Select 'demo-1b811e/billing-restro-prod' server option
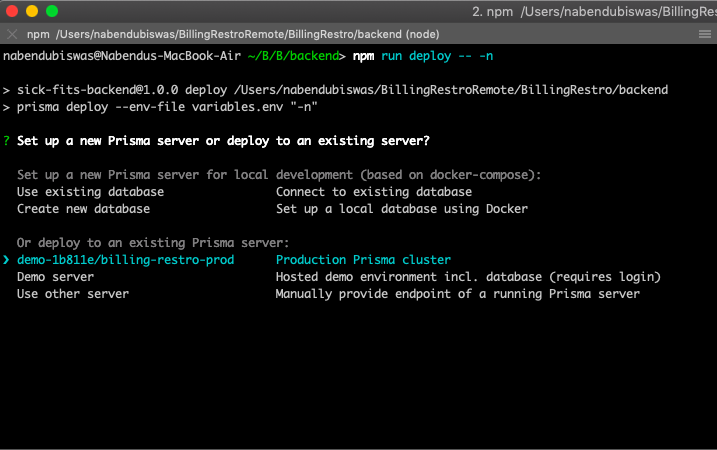This screenshot has height=450, width=717. [126, 260]
